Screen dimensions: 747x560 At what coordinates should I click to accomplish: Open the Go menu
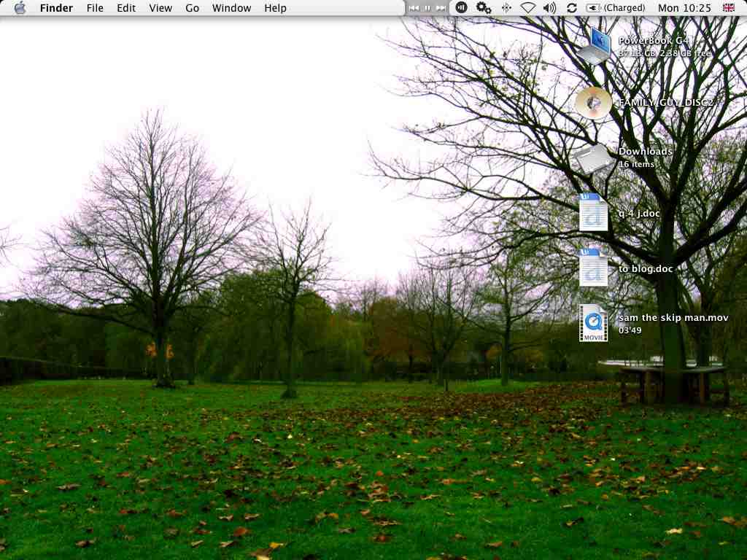(x=192, y=7)
